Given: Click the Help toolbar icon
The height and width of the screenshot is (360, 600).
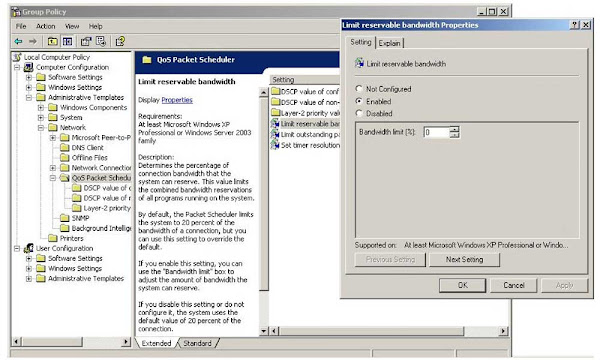Looking at the screenshot, I should coord(120,41).
